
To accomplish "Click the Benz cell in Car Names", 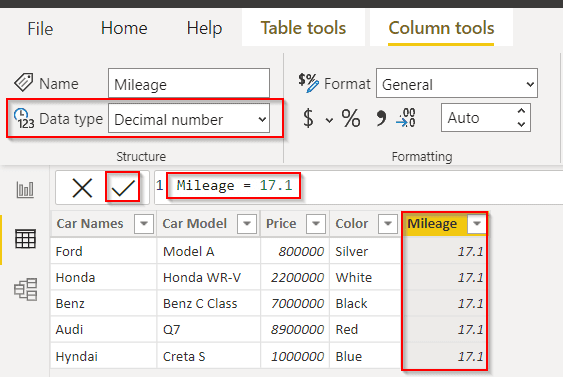I will coord(103,303).
